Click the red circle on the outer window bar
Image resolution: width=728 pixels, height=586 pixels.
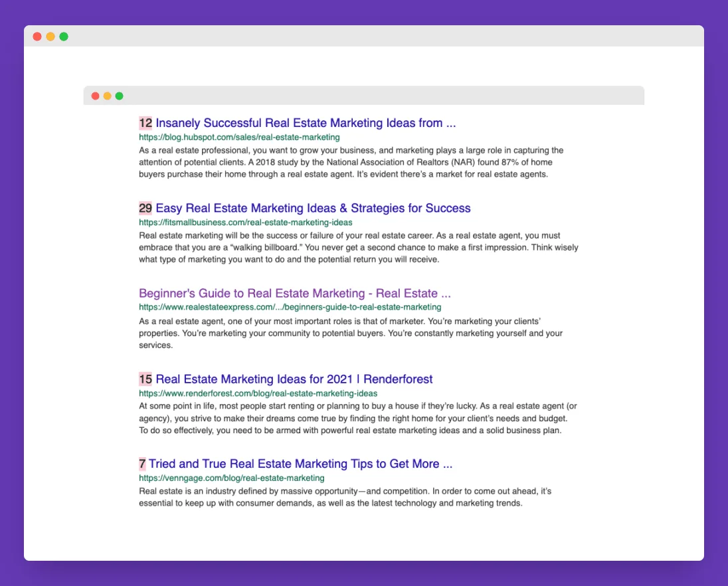37,37
